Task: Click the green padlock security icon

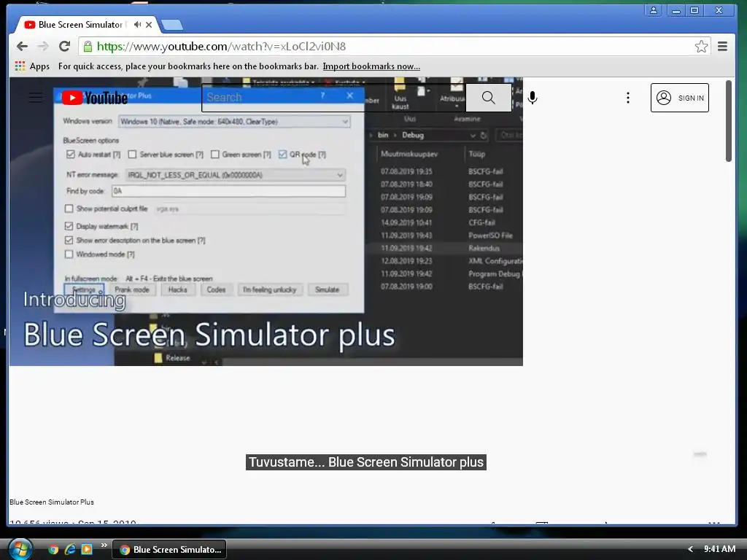Action: [88, 46]
